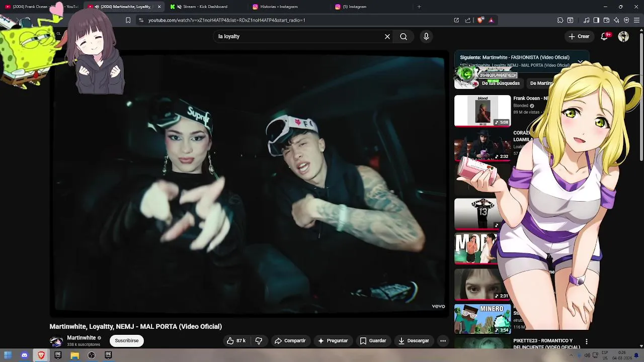Screen dimensions: 644x362
Task: Open the YouTube account avatar menu
Action: coord(623,36)
